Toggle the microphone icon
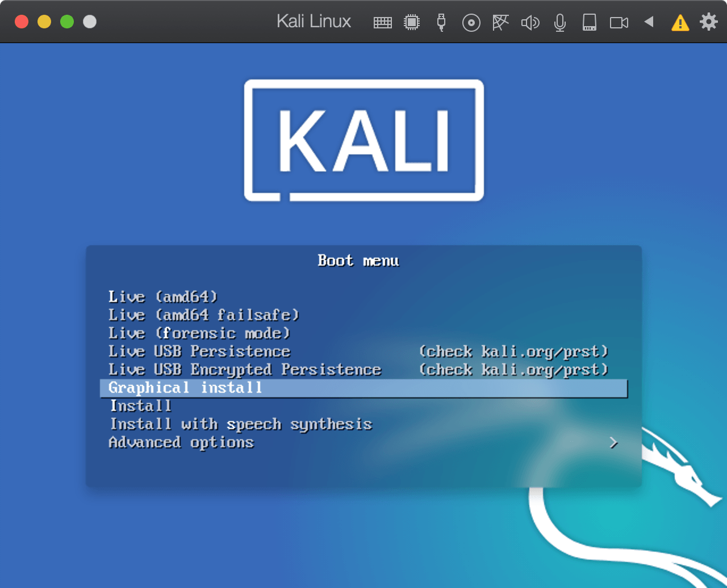The width and height of the screenshot is (727, 588). click(x=560, y=23)
